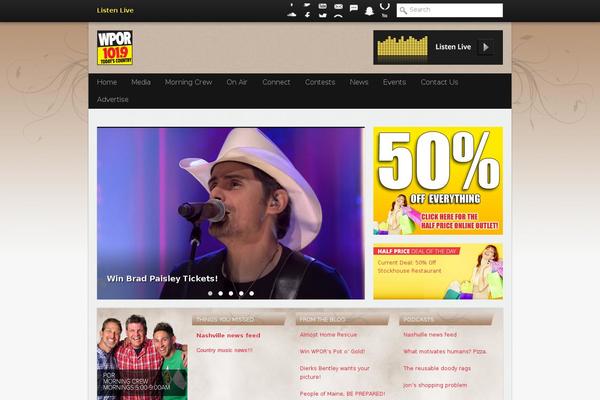Open Almost Home Rescue blog post
The image size is (600, 400).
click(328, 335)
